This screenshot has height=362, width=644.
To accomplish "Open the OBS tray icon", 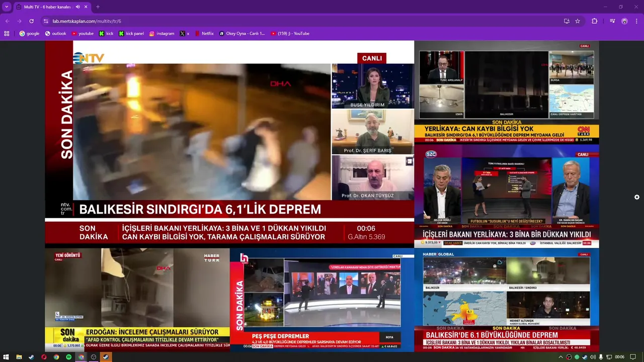I will (x=569, y=357).
